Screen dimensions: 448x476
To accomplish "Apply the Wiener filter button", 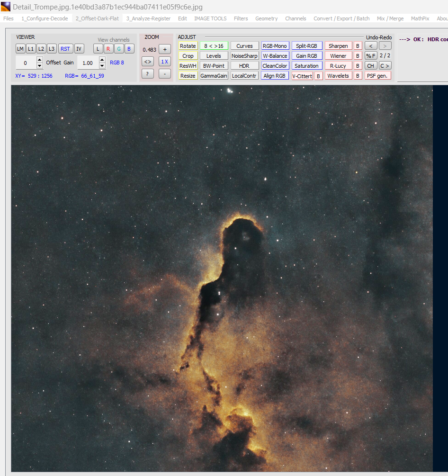I will coord(338,56).
